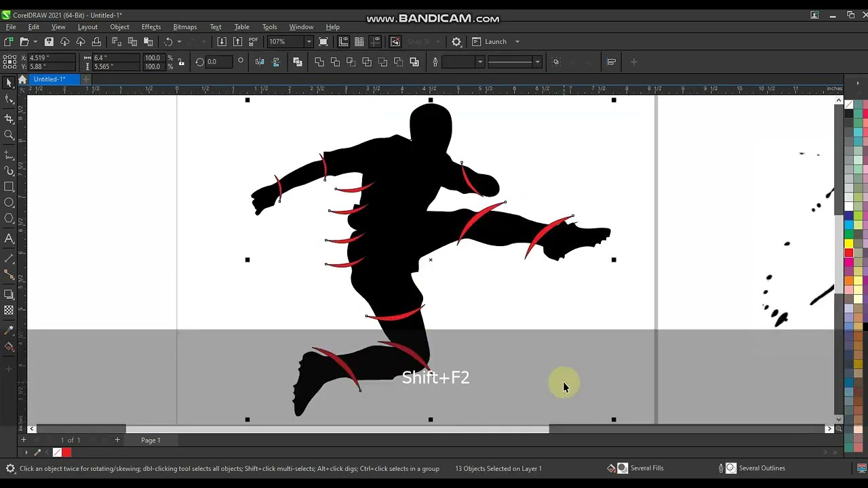The width and height of the screenshot is (868, 488).
Task: Add a page with plus button left of counter
Action: click(x=23, y=441)
